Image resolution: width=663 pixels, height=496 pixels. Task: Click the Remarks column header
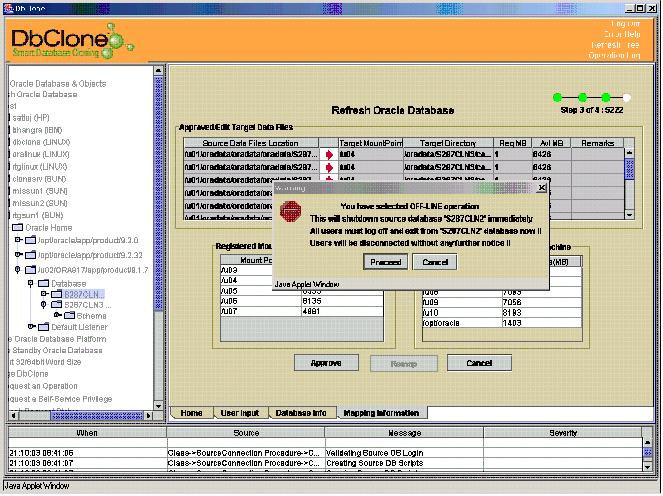(x=597, y=143)
